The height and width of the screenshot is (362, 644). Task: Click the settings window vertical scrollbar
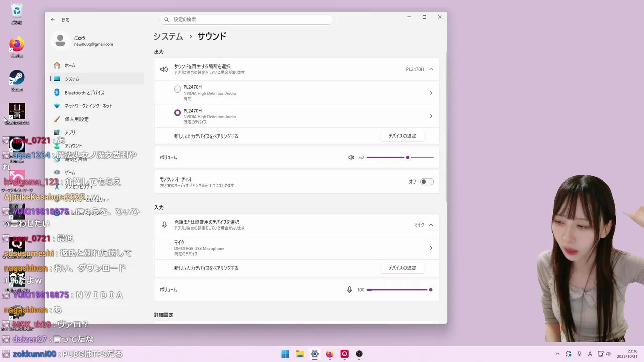pos(446,127)
